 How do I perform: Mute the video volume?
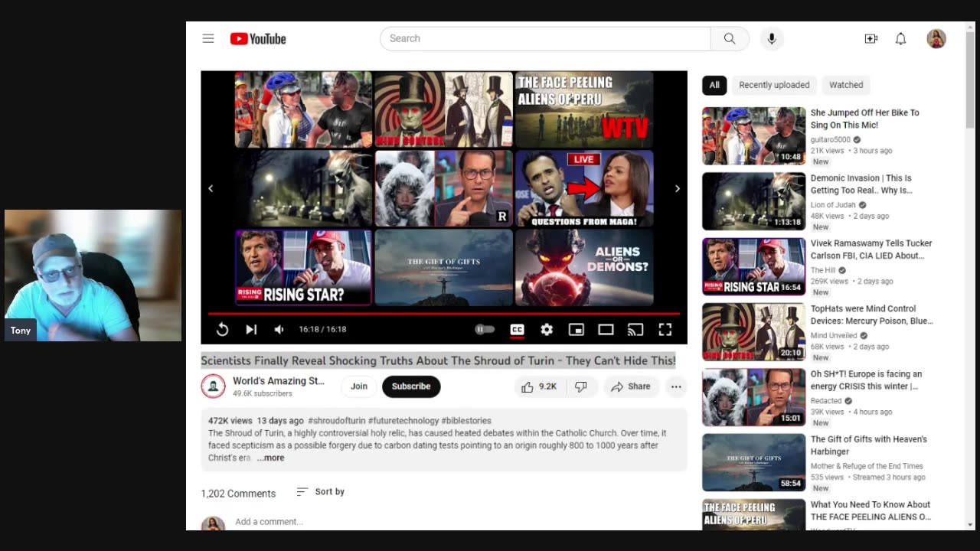coord(279,329)
